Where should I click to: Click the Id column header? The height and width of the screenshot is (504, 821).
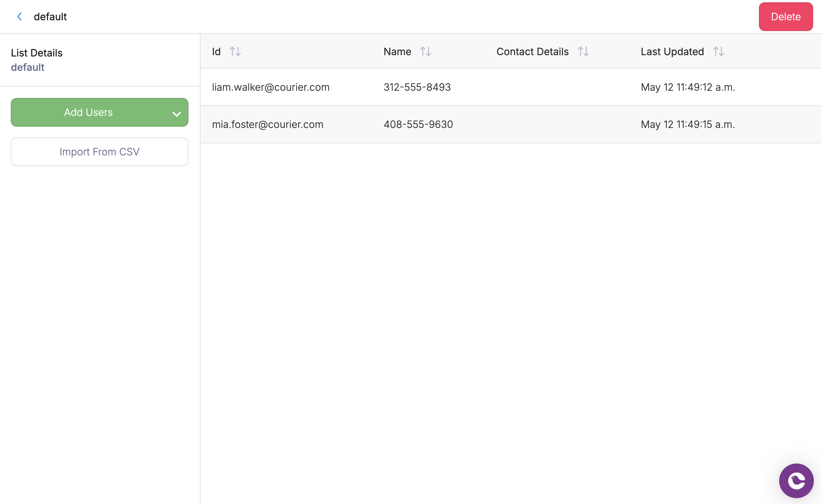(216, 52)
